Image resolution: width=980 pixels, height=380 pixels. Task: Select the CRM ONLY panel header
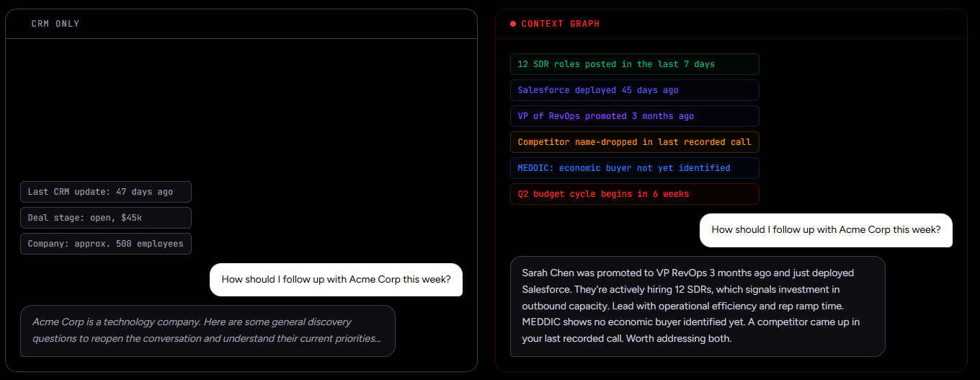[241, 24]
